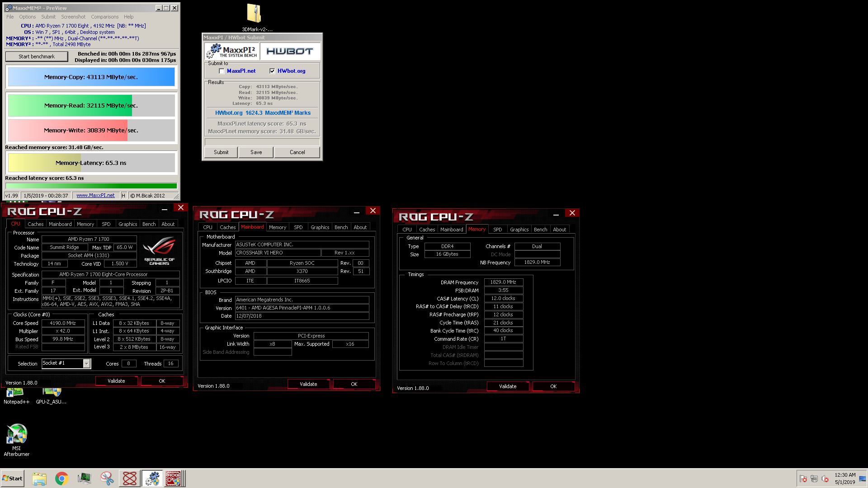Open Windows Explorer from the taskbar
The height and width of the screenshot is (488, 868).
[39, 479]
